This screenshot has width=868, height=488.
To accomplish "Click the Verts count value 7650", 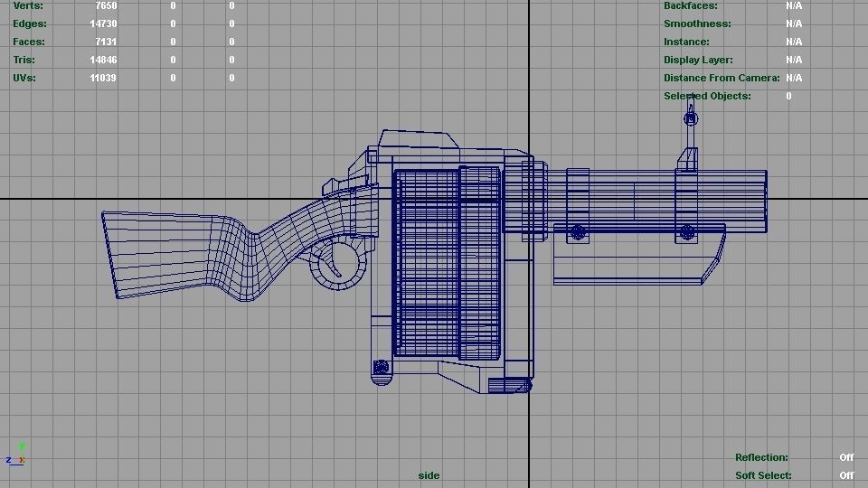I will point(106,6).
